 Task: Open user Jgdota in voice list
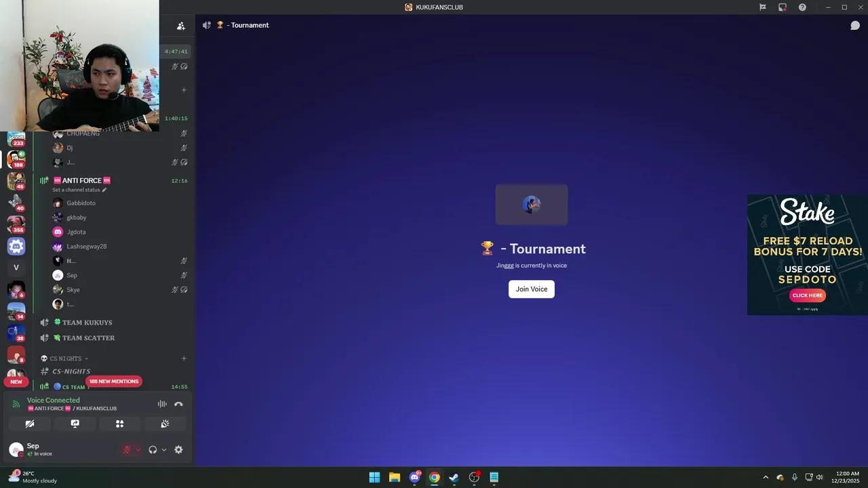(x=76, y=232)
